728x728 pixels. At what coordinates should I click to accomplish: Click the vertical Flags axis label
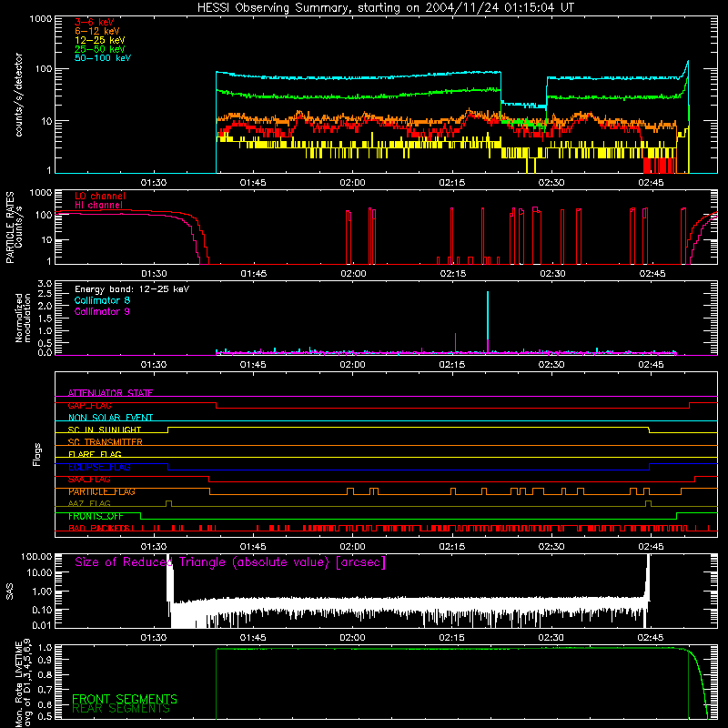37,454
